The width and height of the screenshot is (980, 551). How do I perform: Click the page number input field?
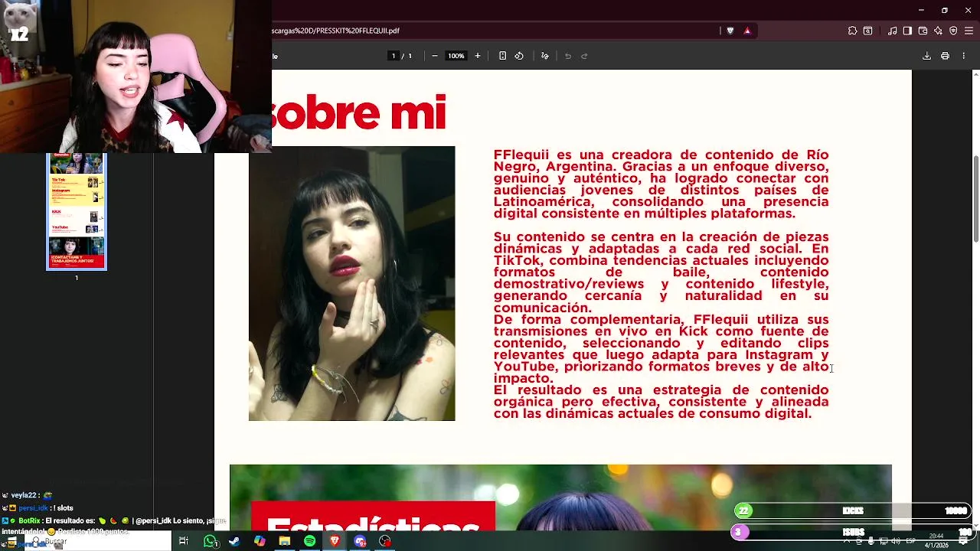point(394,56)
